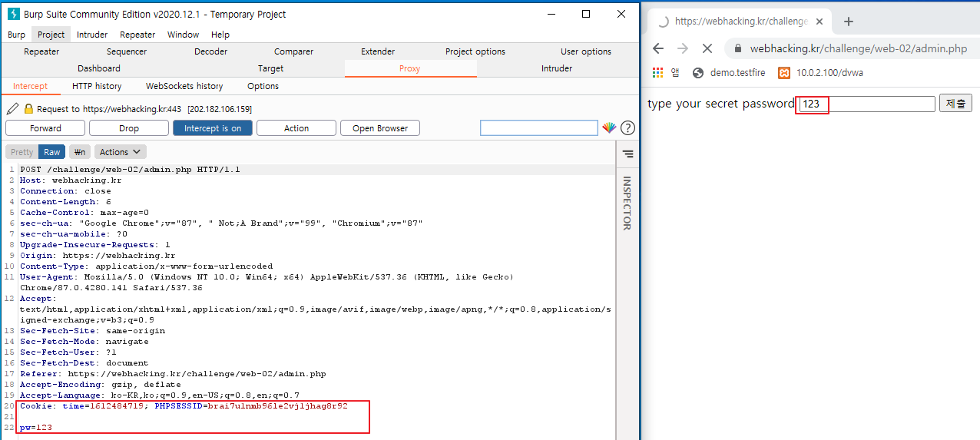Screen dimensions: 980x440
Task: Open the Window menu
Action: click(x=183, y=35)
